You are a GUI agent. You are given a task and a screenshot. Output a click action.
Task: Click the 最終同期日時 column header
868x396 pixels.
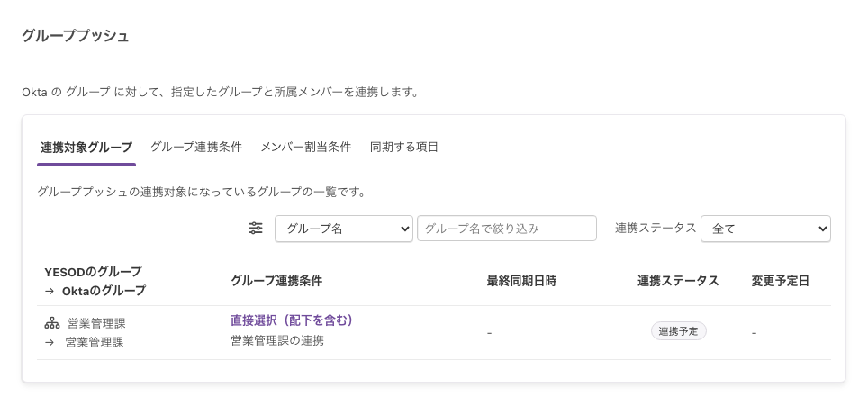521,281
